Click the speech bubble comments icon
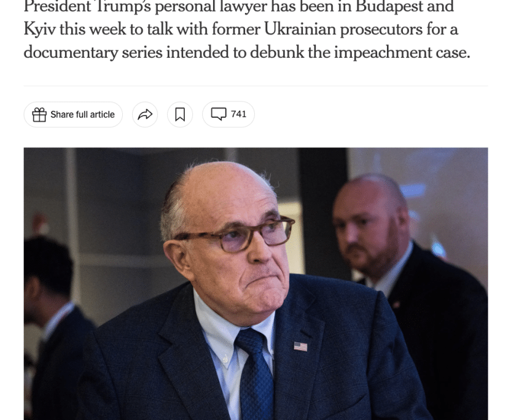Screen dimensions: 519x420 219,114
